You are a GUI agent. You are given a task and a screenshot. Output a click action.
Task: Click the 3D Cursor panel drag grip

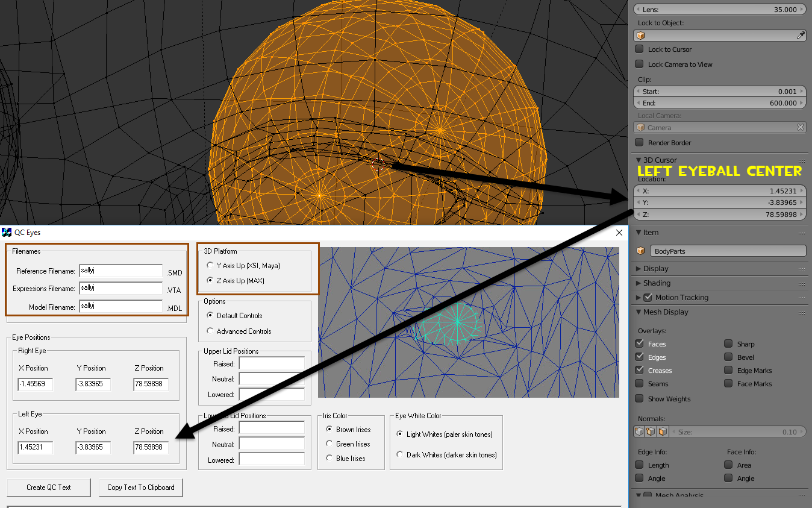click(x=802, y=160)
